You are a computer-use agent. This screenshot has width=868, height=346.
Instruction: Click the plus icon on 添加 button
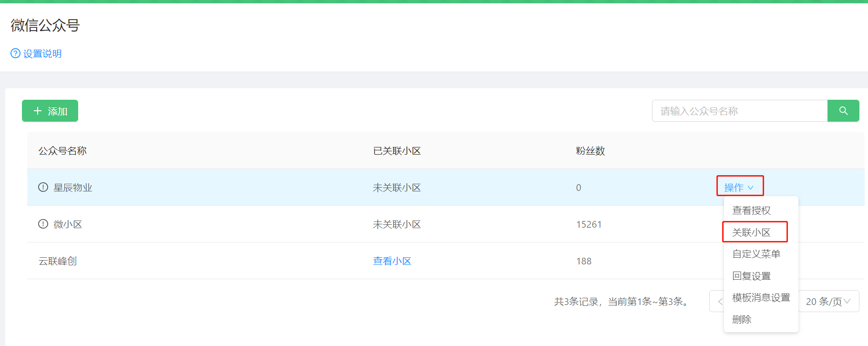[x=38, y=111]
